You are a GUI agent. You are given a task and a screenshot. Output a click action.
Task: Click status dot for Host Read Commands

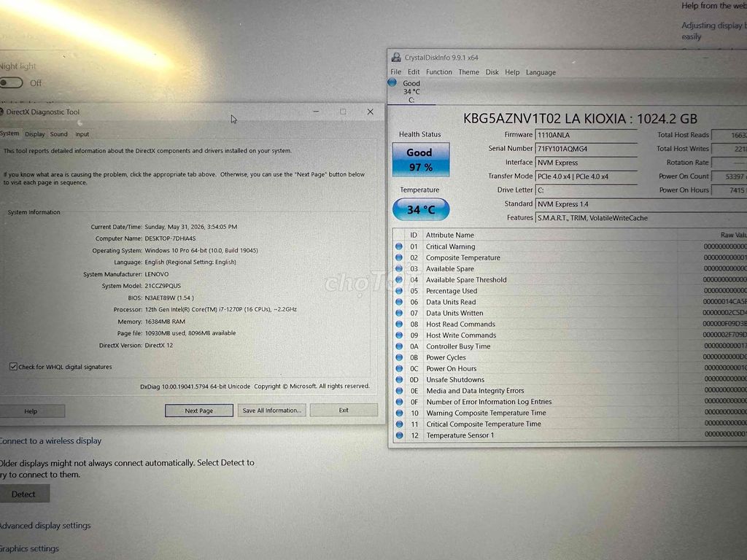click(399, 324)
